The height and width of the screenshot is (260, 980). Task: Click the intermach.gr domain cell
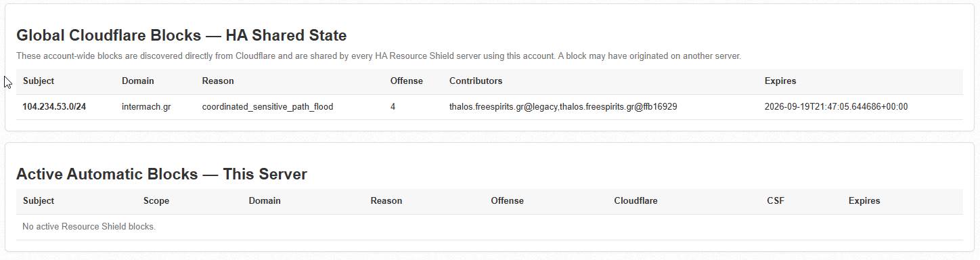146,107
